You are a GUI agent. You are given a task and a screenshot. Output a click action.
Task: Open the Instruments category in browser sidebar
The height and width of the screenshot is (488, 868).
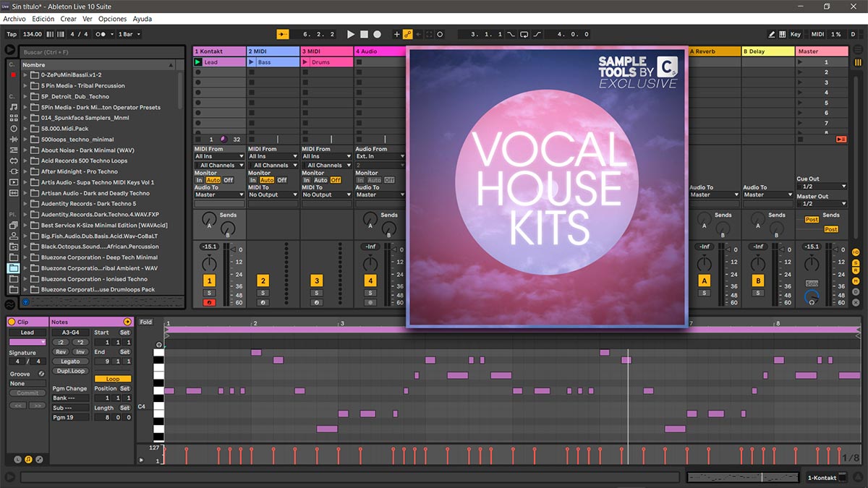point(14,129)
